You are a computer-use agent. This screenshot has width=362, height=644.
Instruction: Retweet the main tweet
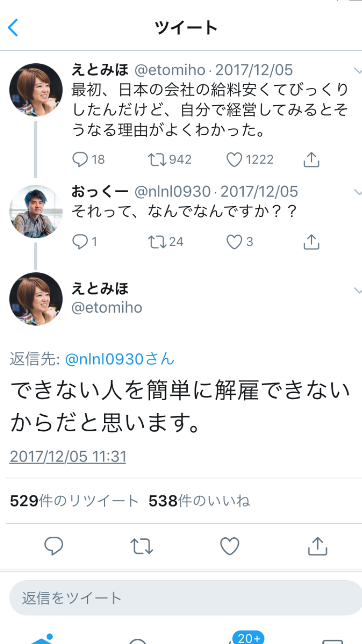coord(142,546)
